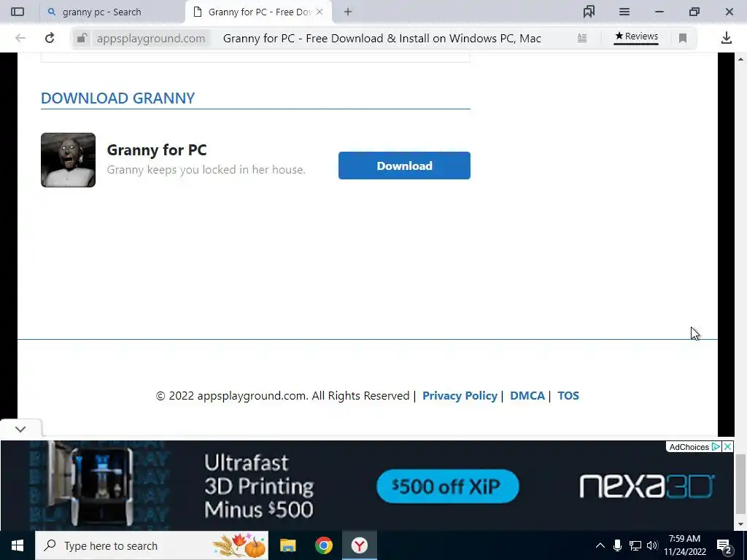The height and width of the screenshot is (560, 747).
Task: Click the scrollbar down arrow
Action: pyautogui.click(x=740, y=524)
